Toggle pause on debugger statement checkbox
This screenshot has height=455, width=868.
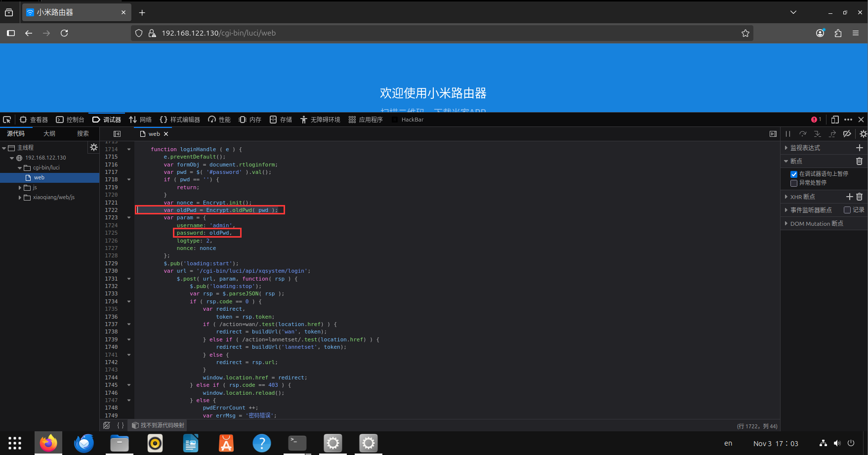(x=794, y=174)
